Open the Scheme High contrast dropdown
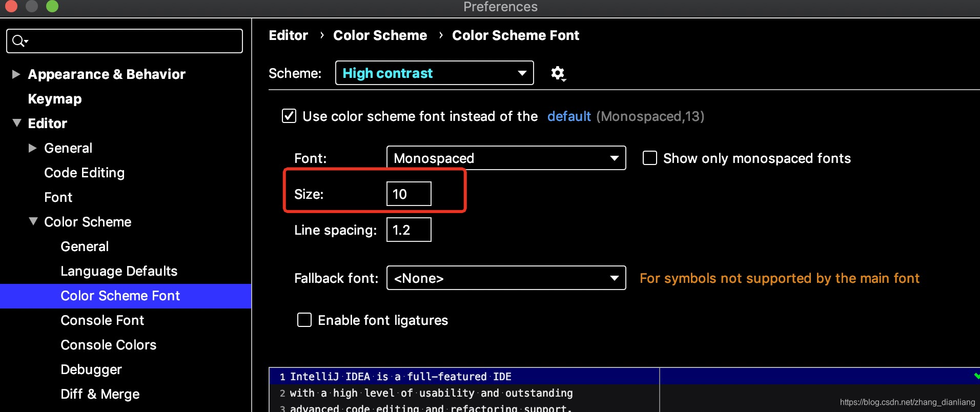This screenshot has height=412, width=980. coord(434,73)
